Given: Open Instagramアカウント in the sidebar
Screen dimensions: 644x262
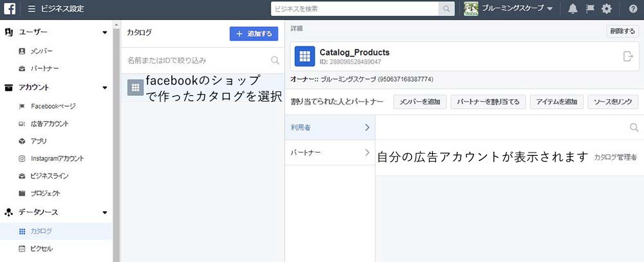Looking at the screenshot, I should [x=57, y=158].
